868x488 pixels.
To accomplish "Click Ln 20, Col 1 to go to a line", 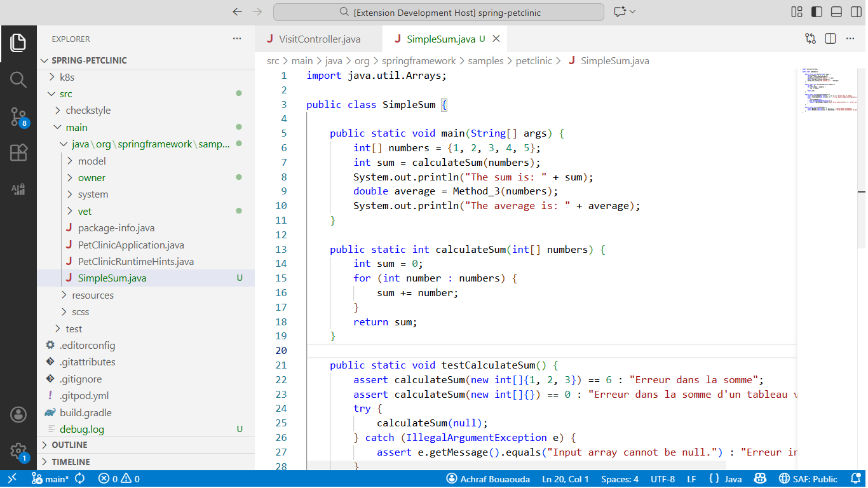I will [565, 479].
